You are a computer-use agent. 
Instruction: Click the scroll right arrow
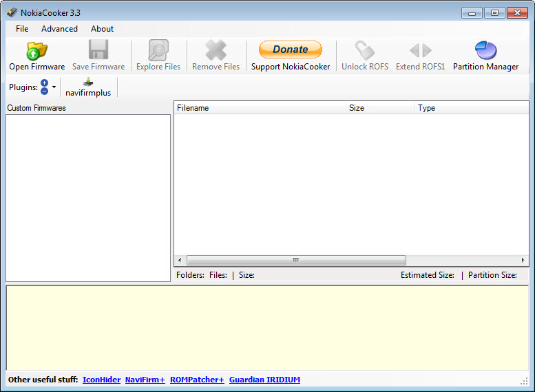coord(523,260)
